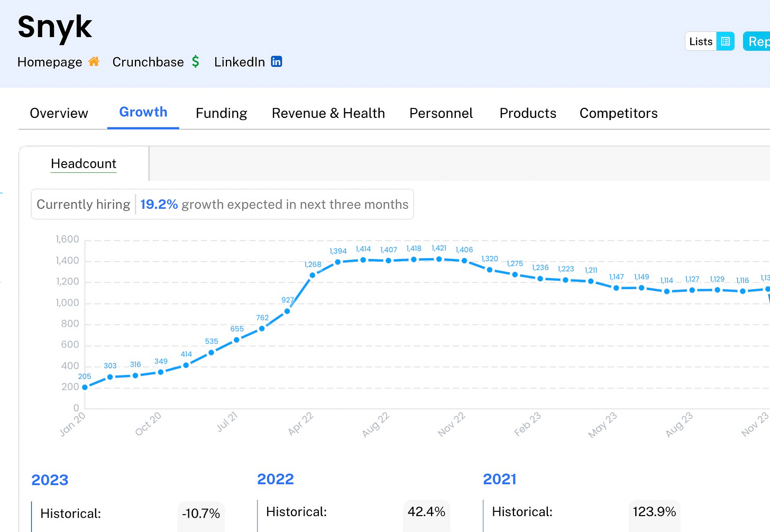Click the 42.4% historical value

[x=426, y=512]
